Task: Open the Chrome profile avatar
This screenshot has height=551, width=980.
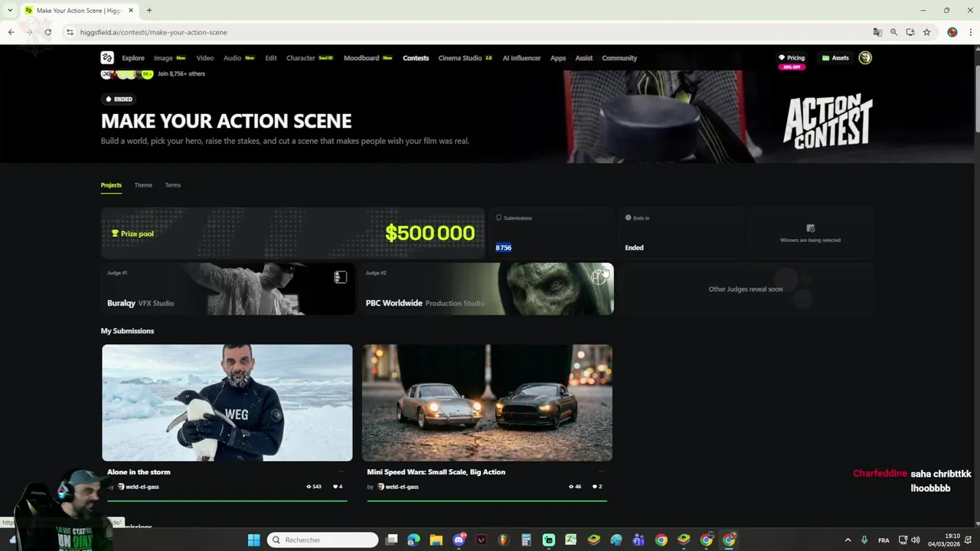Action: pyautogui.click(x=952, y=32)
